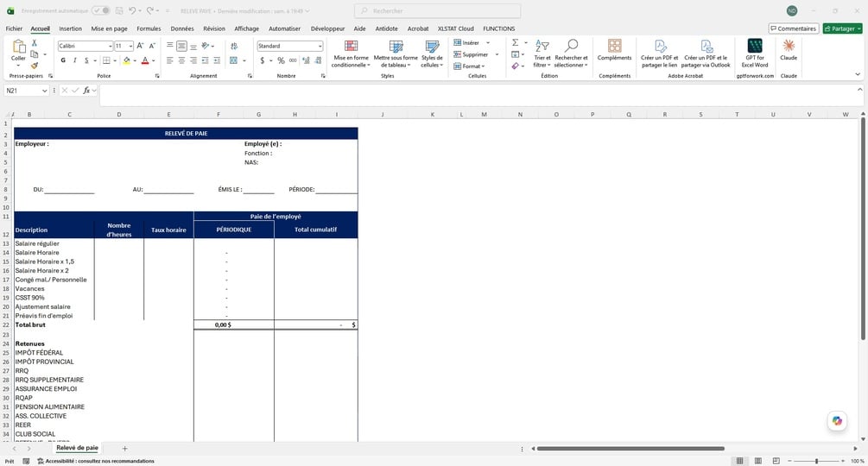Click the Format cells button
The height and width of the screenshot is (466, 868).
click(x=470, y=66)
